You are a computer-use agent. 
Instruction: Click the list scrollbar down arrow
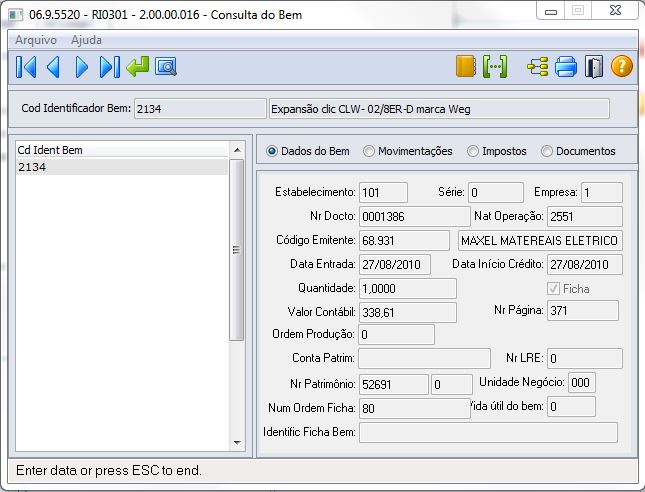point(237,443)
